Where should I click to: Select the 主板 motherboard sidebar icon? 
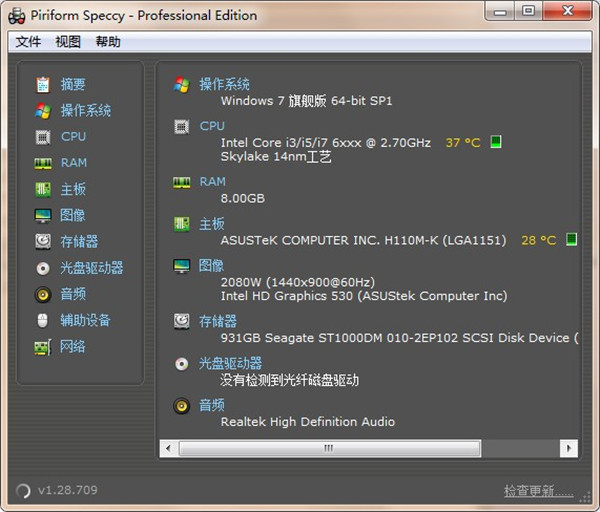[x=43, y=189]
